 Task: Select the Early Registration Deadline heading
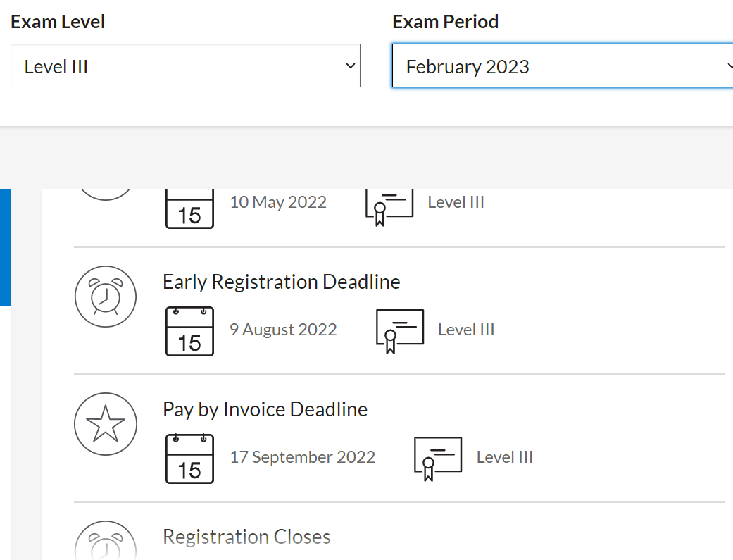pos(281,282)
